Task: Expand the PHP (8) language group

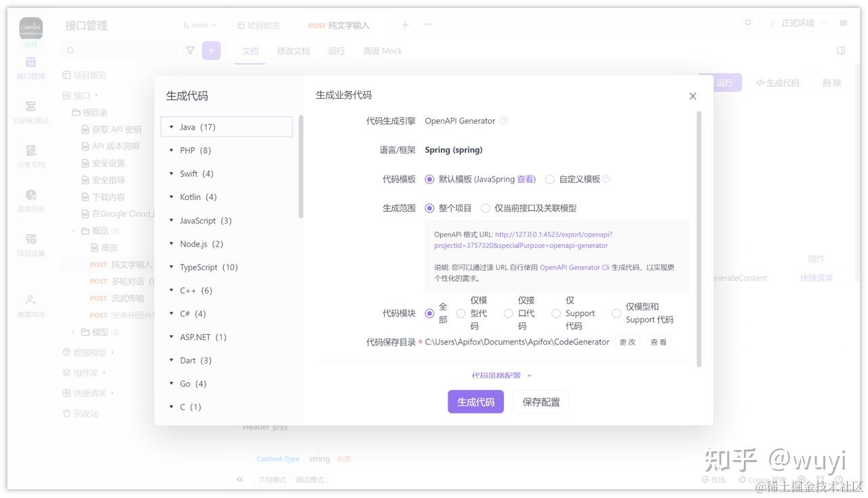Action: (226, 150)
